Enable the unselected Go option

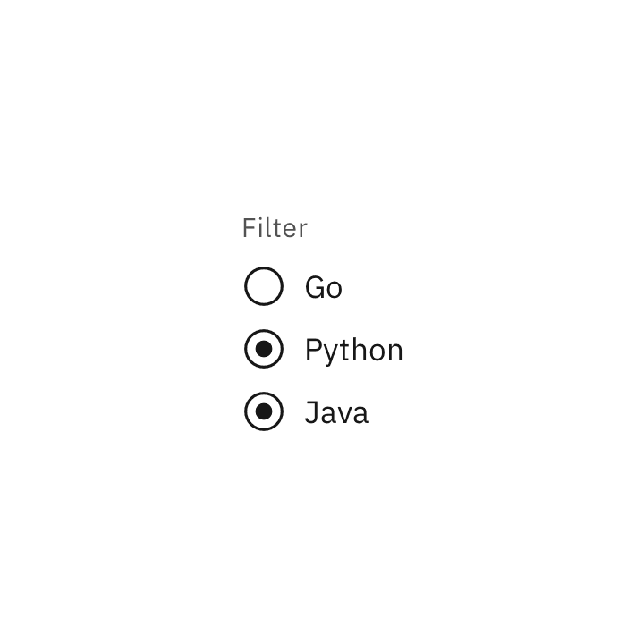click(x=264, y=287)
